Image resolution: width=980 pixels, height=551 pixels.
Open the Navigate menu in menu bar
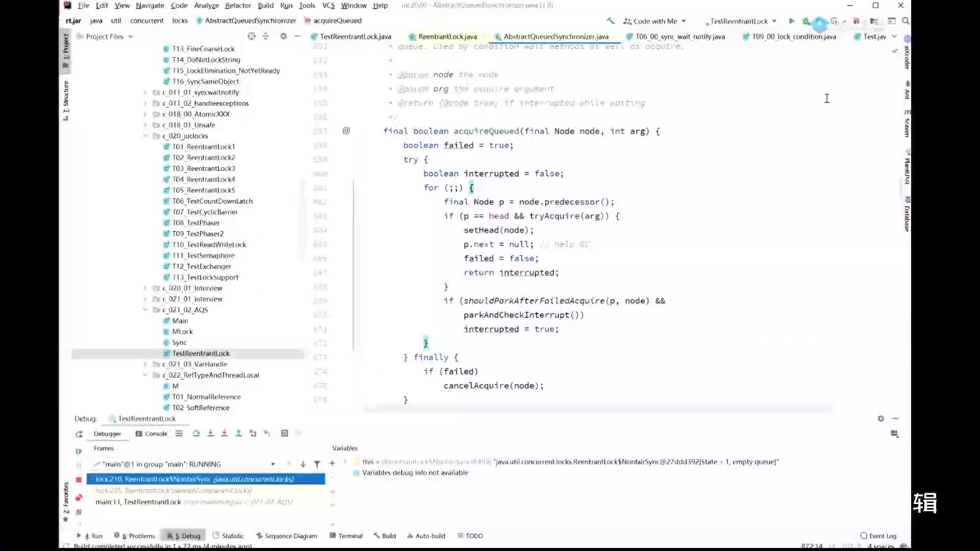tap(150, 6)
